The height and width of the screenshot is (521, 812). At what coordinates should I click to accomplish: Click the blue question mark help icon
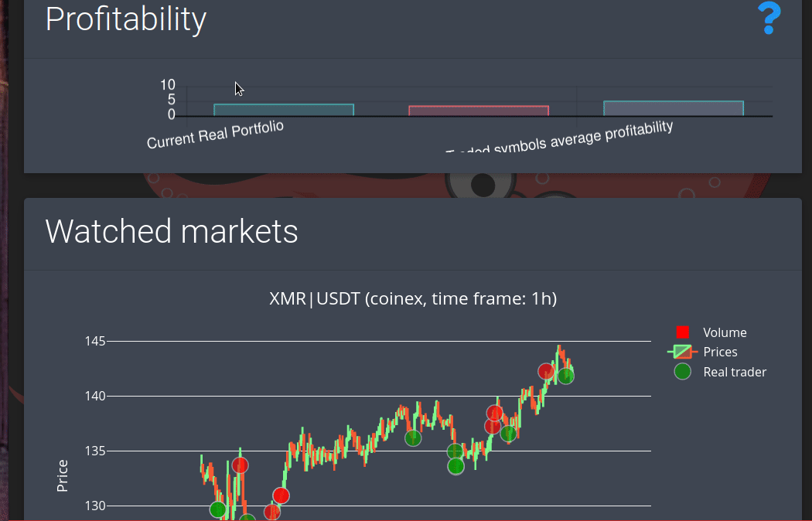769,19
